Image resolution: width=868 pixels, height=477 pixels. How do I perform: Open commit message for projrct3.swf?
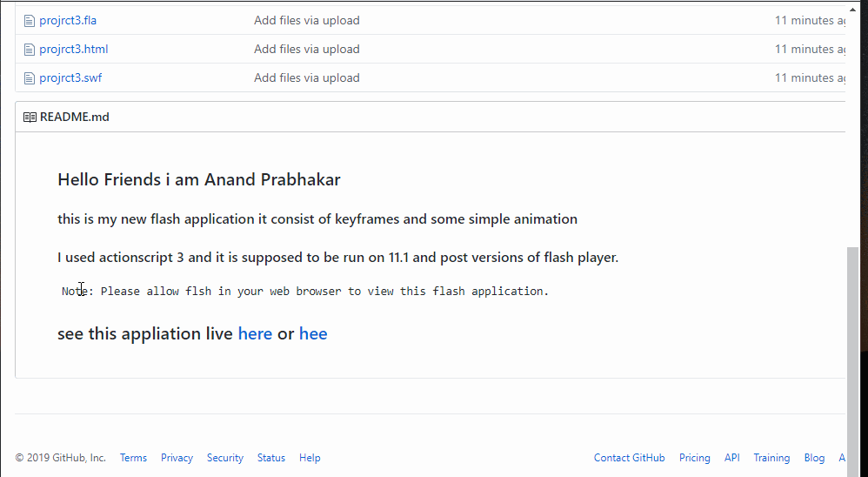click(306, 77)
